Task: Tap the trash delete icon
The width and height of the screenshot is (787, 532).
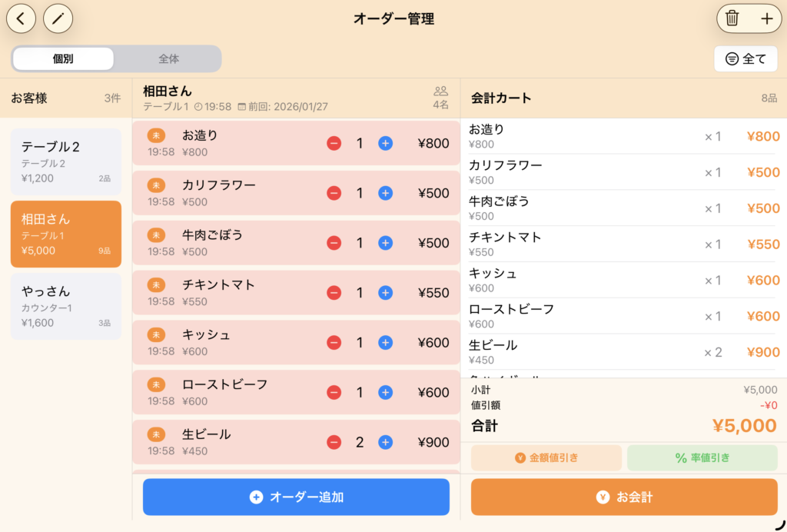Action: (732, 18)
